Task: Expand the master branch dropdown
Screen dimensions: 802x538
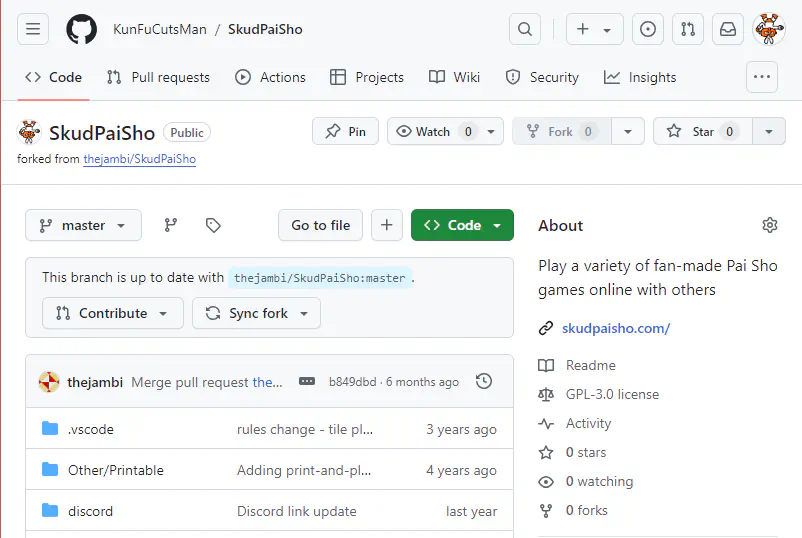Action: pyautogui.click(x=83, y=225)
